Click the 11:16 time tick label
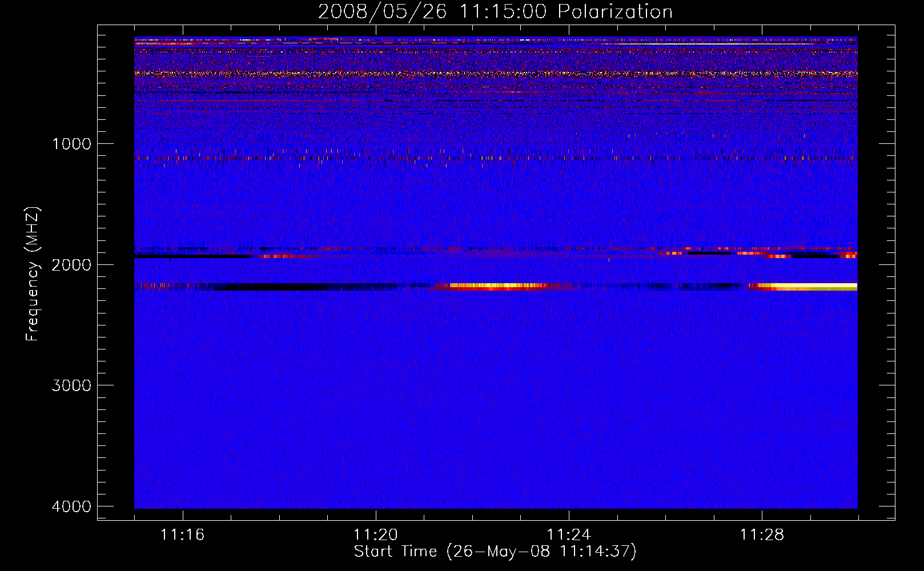The width and height of the screenshot is (924, 571). click(x=182, y=535)
